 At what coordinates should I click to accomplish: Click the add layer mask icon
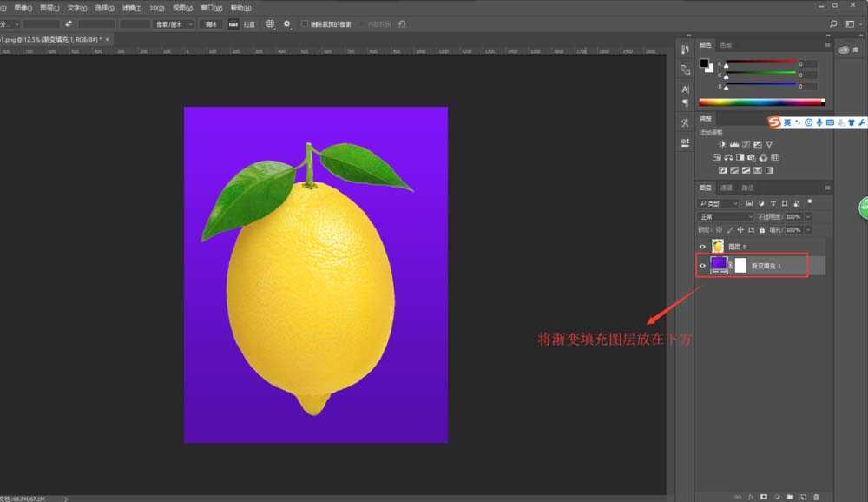pos(764,496)
